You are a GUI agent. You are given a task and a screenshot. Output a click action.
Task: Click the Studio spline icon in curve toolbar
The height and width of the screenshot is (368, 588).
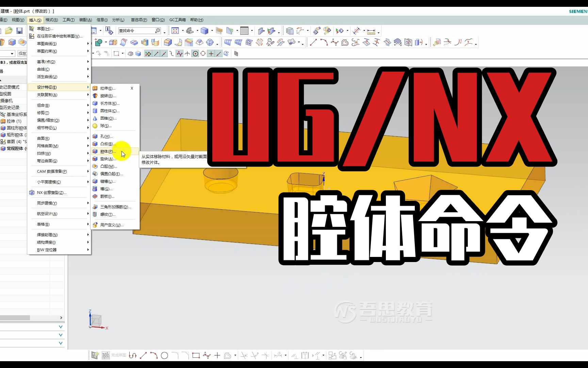(335, 42)
